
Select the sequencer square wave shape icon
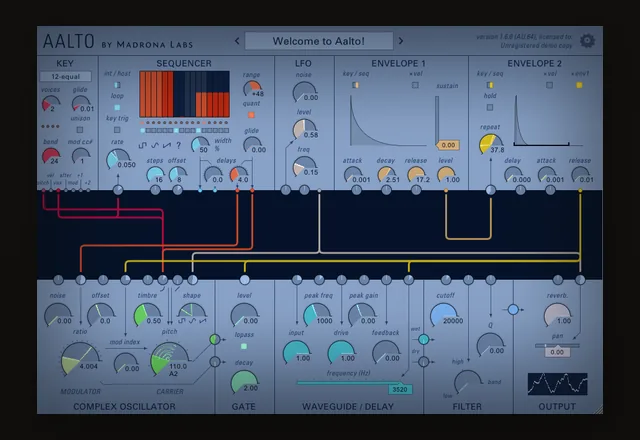(x=142, y=145)
